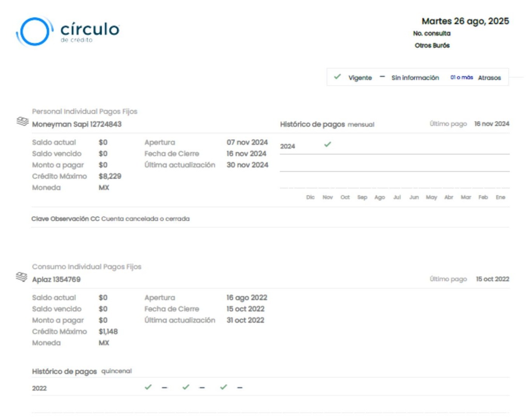Click the Nov month marker in payment timeline

pos(328,197)
